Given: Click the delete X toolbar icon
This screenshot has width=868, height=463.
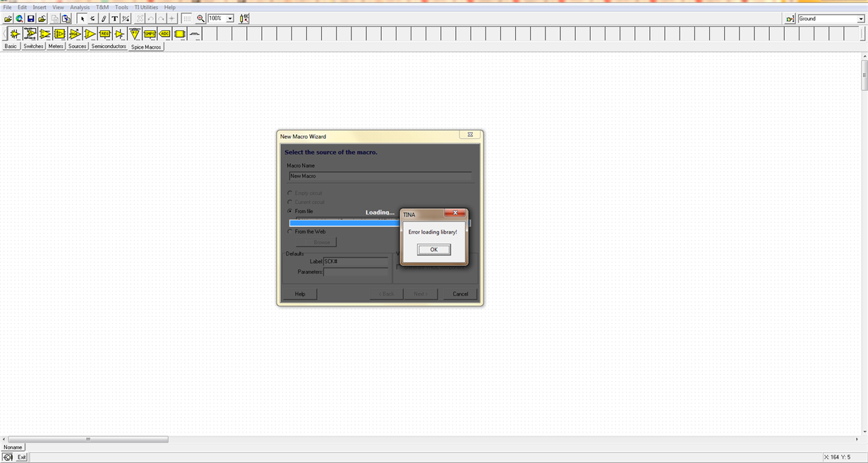Looking at the screenshot, I should (x=140, y=19).
